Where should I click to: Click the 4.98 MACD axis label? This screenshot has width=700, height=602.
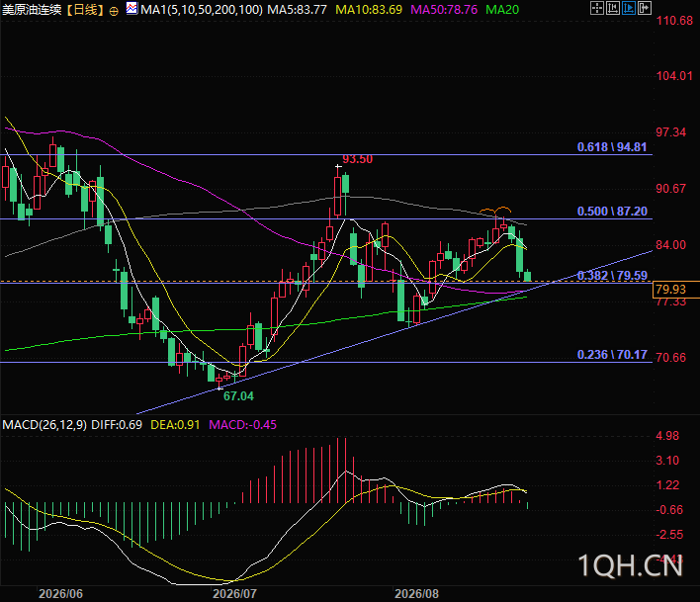click(x=667, y=436)
